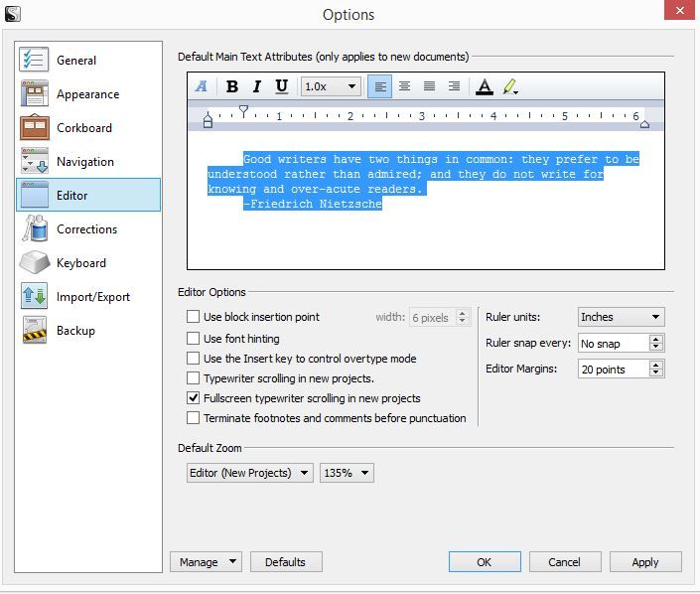Image resolution: width=700 pixels, height=594 pixels.
Task: Click the Nietzsche quote sample text
Action: 423,181
